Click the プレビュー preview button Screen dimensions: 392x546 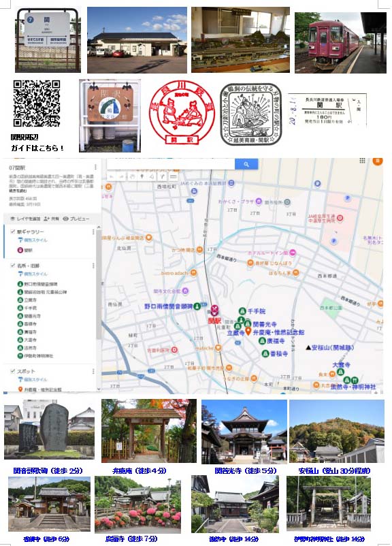pyautogui.click(x=76, y=219)
